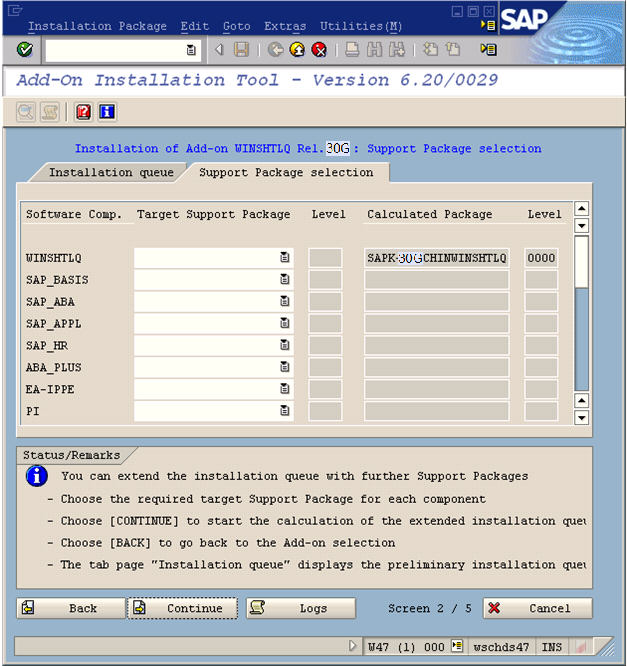Switch to the Installation queue tab
The height and width of the screenshot is (666, 627).
[111, 172]
